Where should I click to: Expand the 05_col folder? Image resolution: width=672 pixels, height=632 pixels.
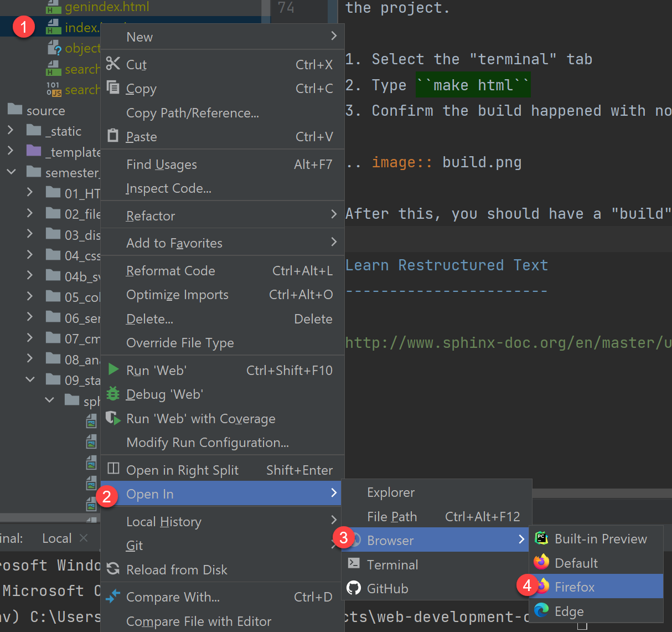pos(30,296)
